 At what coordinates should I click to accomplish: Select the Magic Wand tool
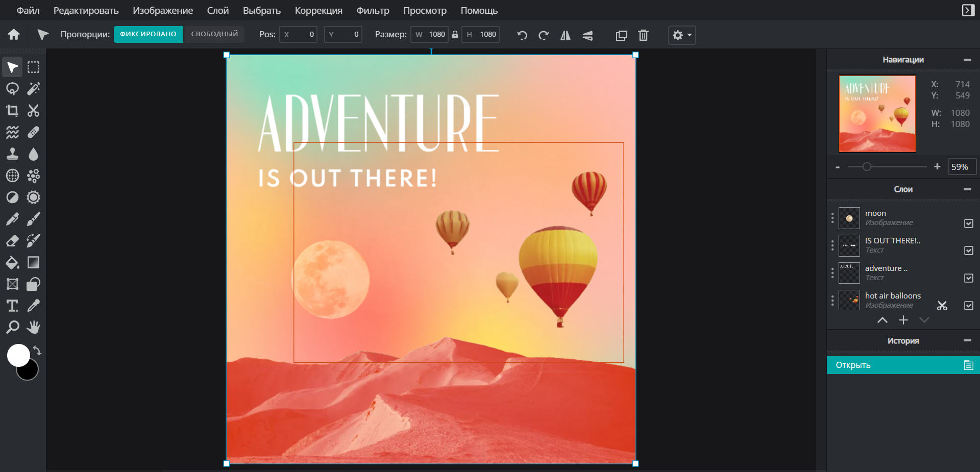[34, 89]
